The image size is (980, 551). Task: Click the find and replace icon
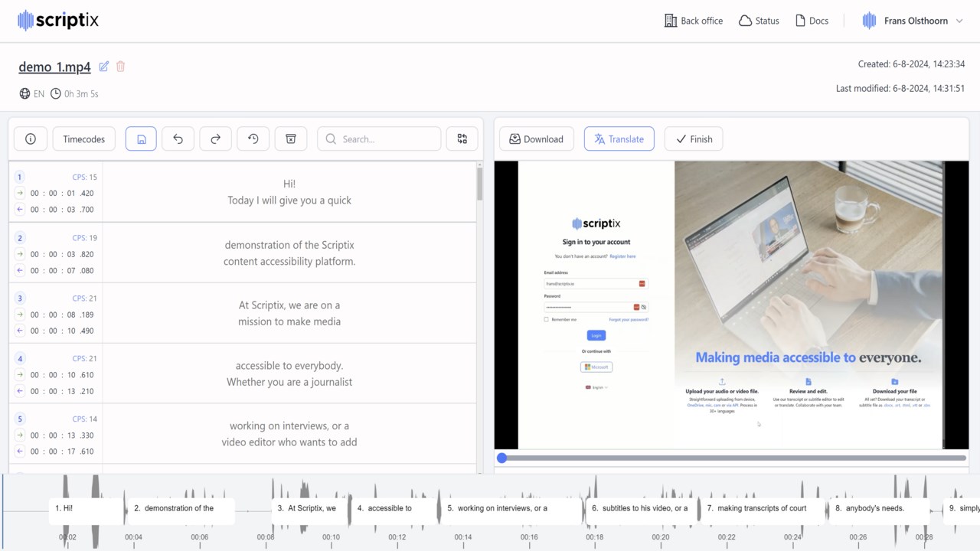462,139
